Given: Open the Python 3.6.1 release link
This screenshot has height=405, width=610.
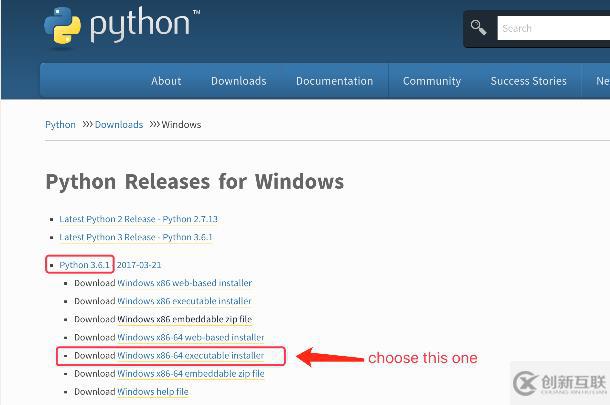Looking at the screenshot, I should click(x=84, y=265).
